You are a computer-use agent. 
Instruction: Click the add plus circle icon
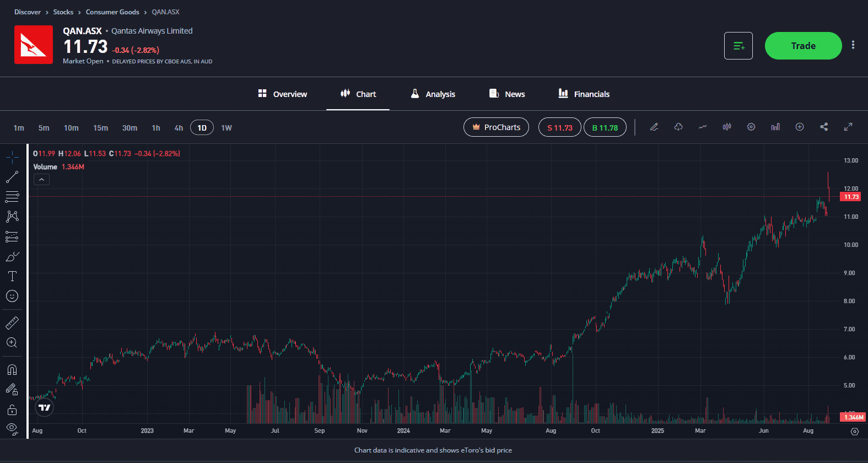click(800, 127)
